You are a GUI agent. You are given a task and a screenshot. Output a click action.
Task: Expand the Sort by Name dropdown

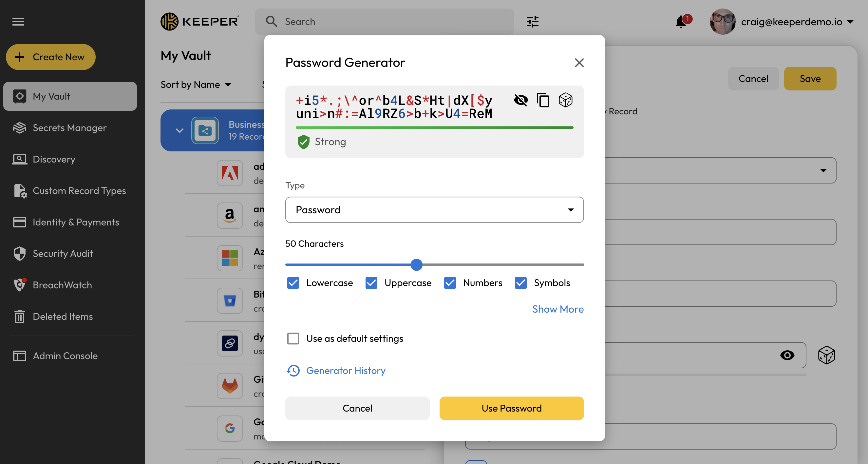pyautogui.click(x=196, y=84)
